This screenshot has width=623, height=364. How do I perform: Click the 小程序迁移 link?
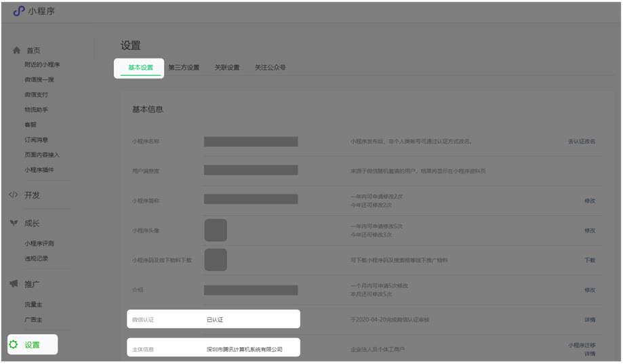tap(581, 345)
